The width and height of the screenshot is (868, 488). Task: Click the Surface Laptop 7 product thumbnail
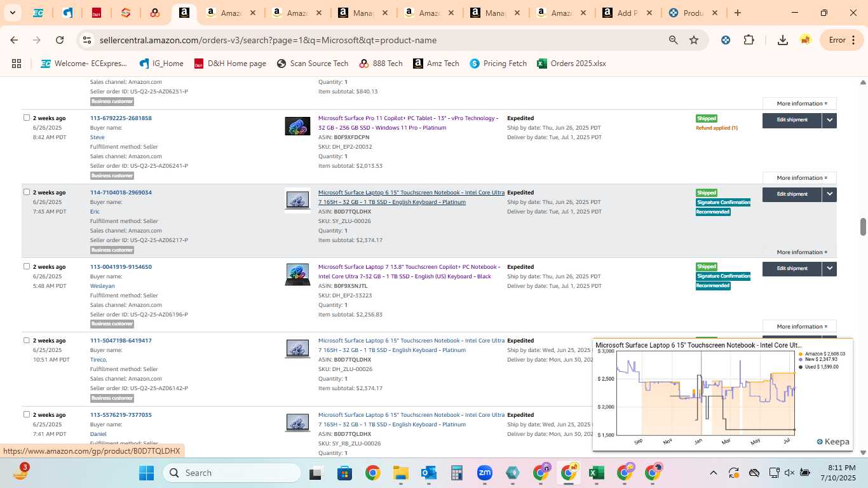(297, 275)
